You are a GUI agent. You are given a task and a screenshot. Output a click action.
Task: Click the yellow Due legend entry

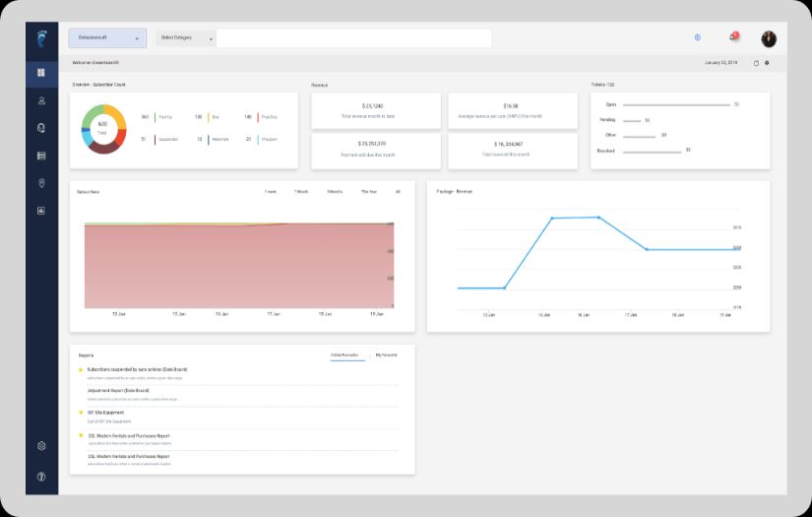207,117
